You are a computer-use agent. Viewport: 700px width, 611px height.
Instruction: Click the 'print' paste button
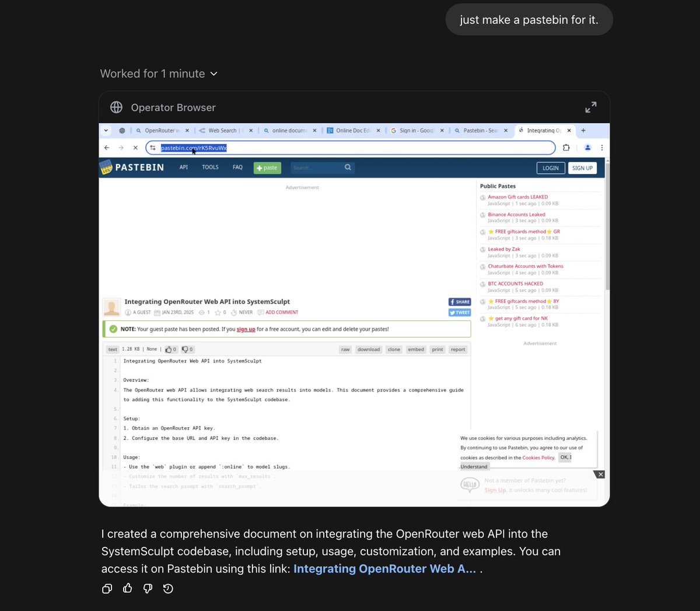(437, 350)
